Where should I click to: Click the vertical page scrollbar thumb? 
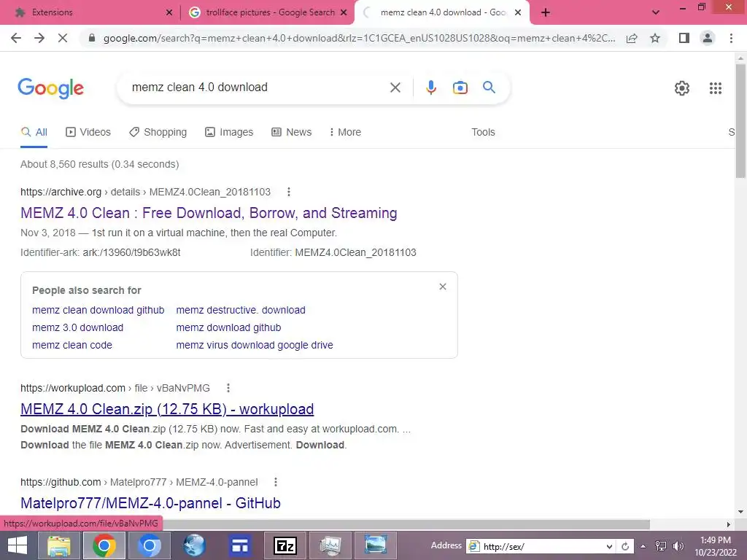(740, 120)
